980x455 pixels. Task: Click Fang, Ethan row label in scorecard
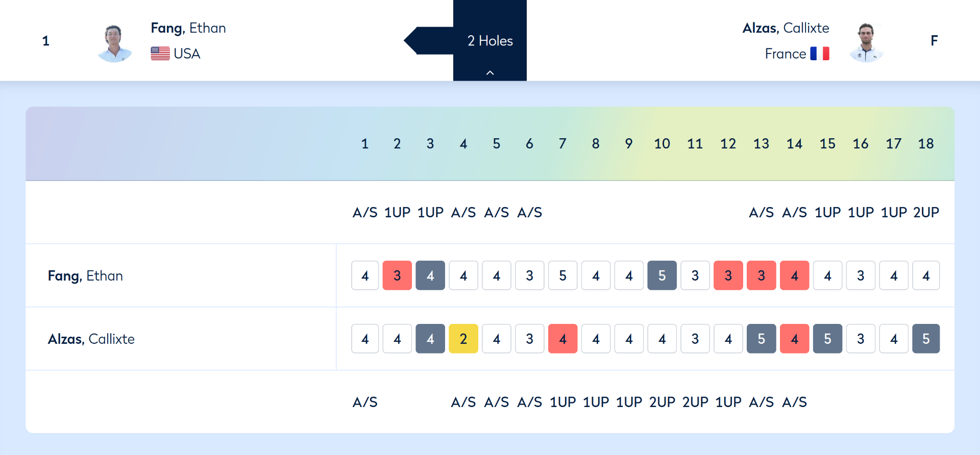coord(85,276)
